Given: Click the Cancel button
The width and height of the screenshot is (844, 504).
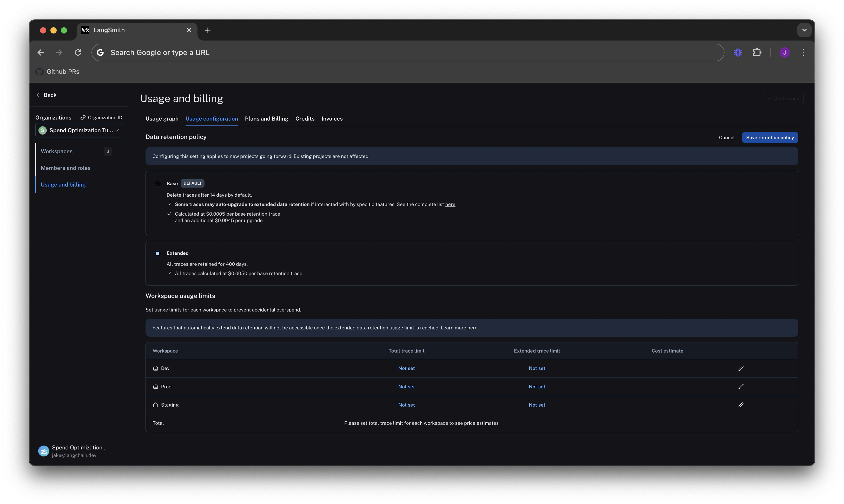Looking at the screenshot, I should tap(727, 137).
